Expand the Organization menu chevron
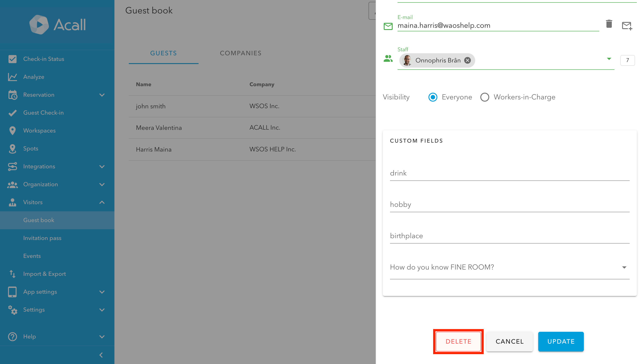This screenshot has width=644, height=364. [x=102, y=184]
